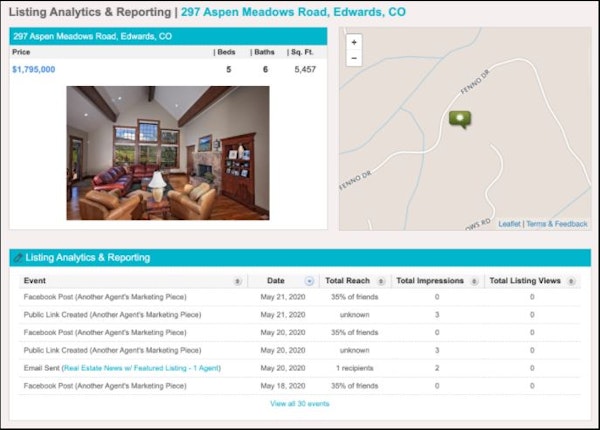Click the Event column sort icon
This screenshot has height=430, width=600.
point(236,282)
